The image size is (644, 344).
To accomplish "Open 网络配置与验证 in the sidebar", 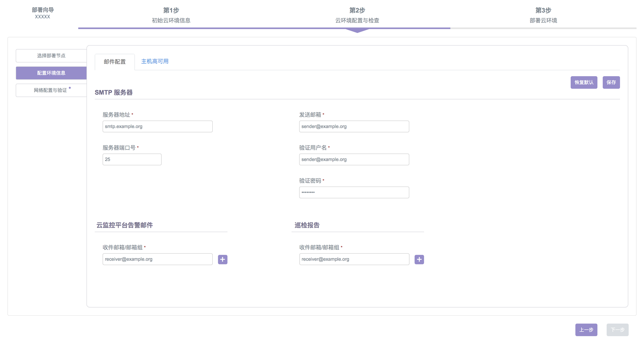I will pos(51,90).
